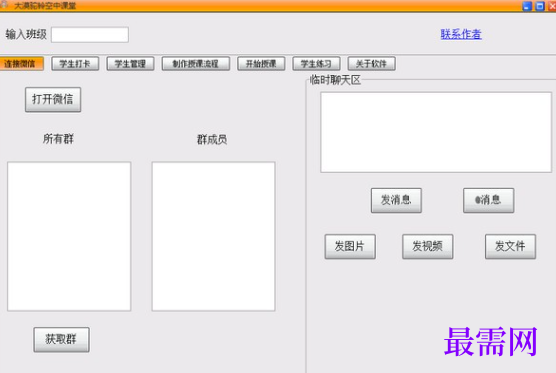The image size is (556, 373).
Task: Click the 输入班级 input field
Action: click(90, 35)
